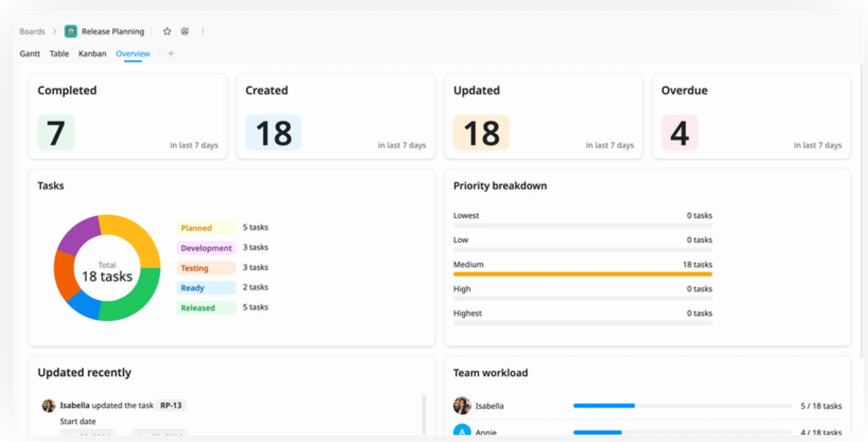Click the High priority '0 tasks' value

[x=699, y=289]
